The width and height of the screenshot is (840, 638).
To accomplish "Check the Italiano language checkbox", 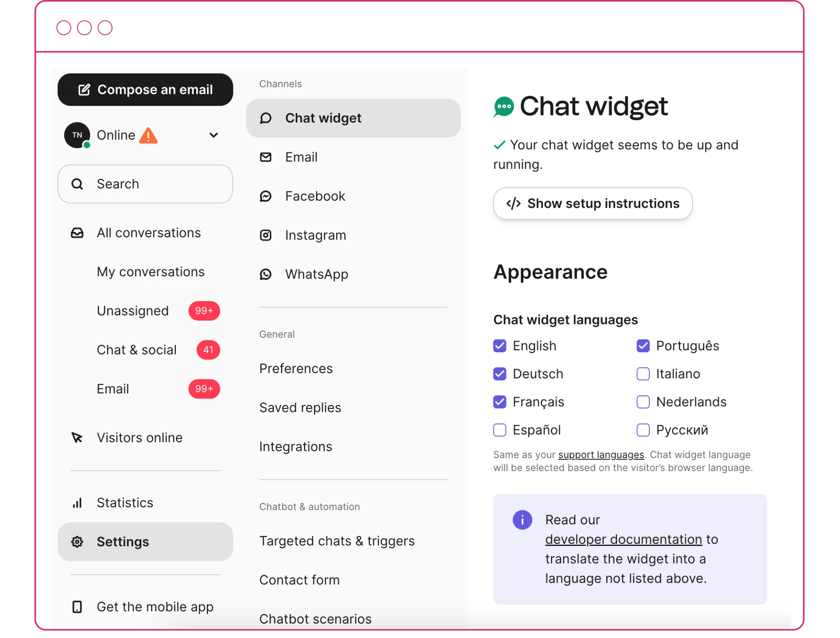I will click(x=643, y=374).
